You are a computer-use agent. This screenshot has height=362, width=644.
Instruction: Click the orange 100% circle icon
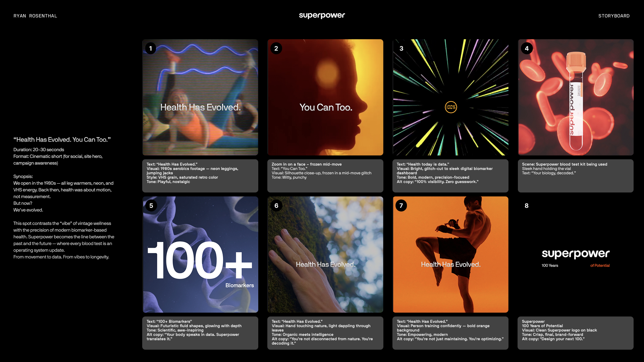pos(451,107)
